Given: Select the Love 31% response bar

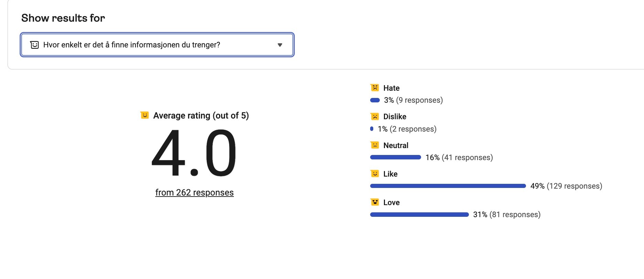Looking at the screenshot, I should (x=419, y=215).
